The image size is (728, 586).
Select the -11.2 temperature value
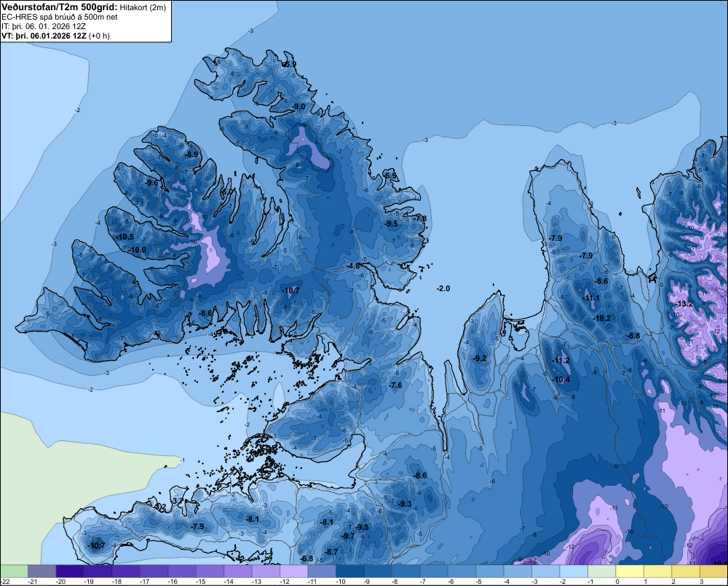tap(561, 360)
